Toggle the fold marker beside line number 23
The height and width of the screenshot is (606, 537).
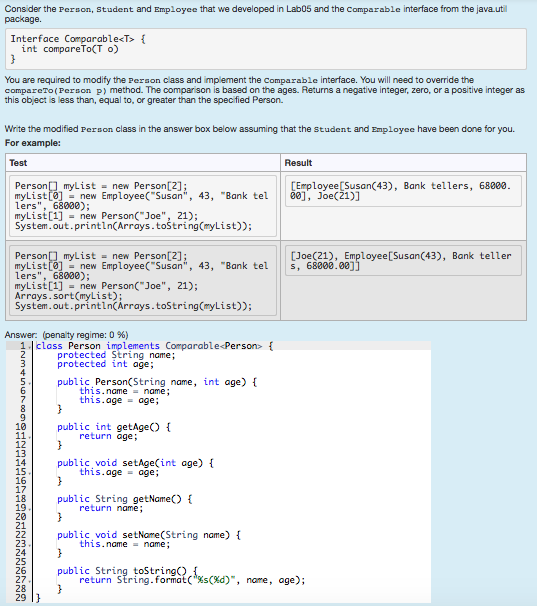[30, 545]
